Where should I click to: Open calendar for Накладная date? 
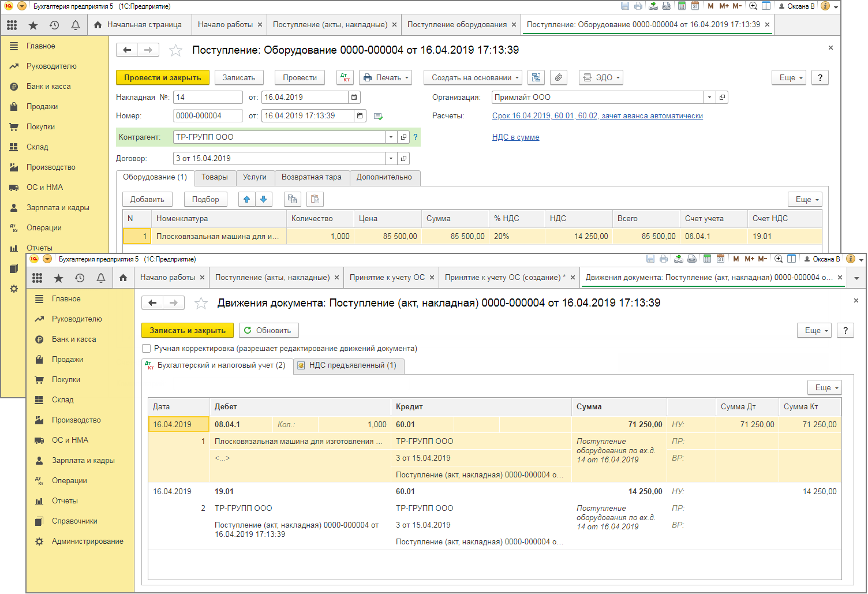pos(354,98)
